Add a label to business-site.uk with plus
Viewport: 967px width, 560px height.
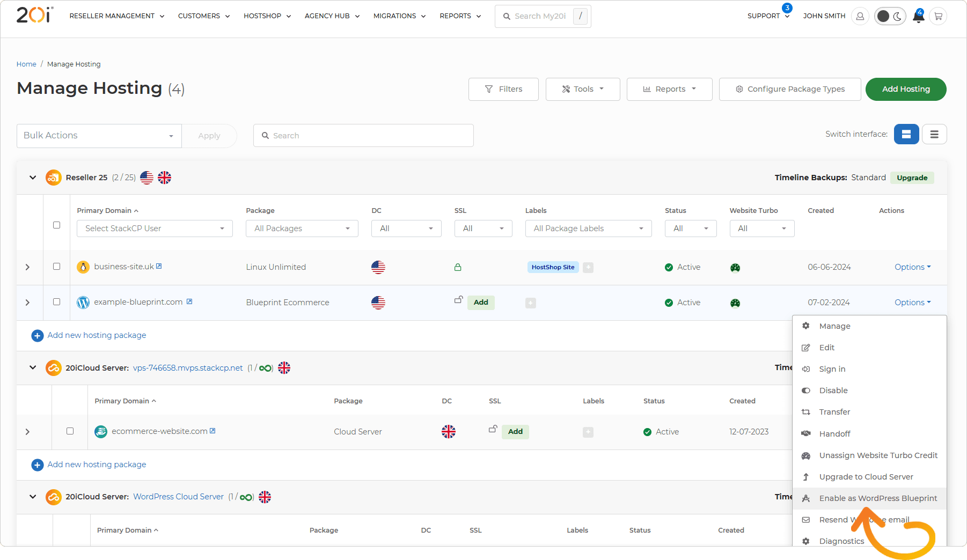[588, 267]
